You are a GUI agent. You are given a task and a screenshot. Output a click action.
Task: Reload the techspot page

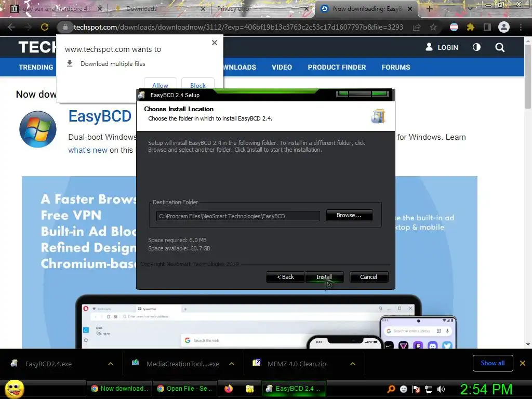[x=45, y=27]
